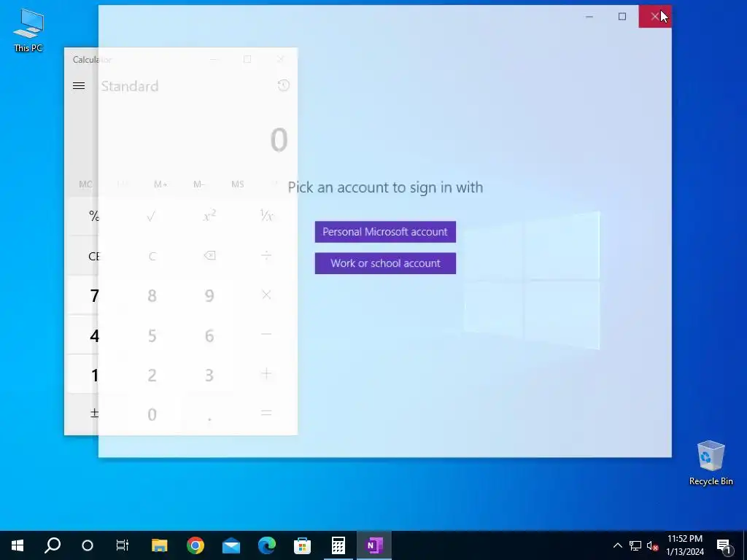Viewport: 747px width, 560px height.
Task: Choose Personal Microsoft account
Action: tap(385, 232)
